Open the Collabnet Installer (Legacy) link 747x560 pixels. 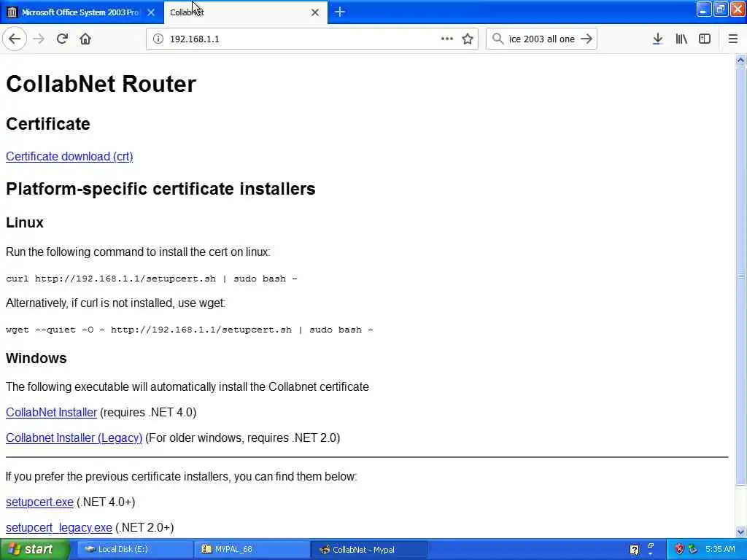(74, 437)
